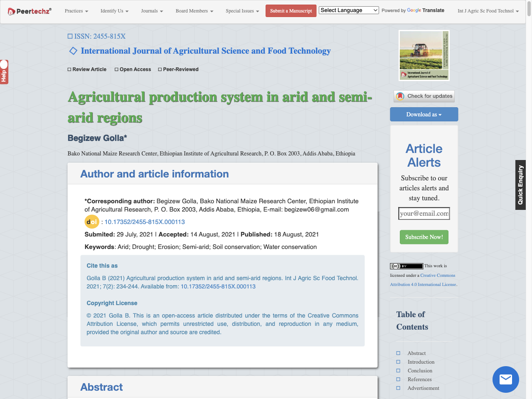Click the journal cover thumbnail
This screenshot has width=532, height=399.
coord(424,55)
